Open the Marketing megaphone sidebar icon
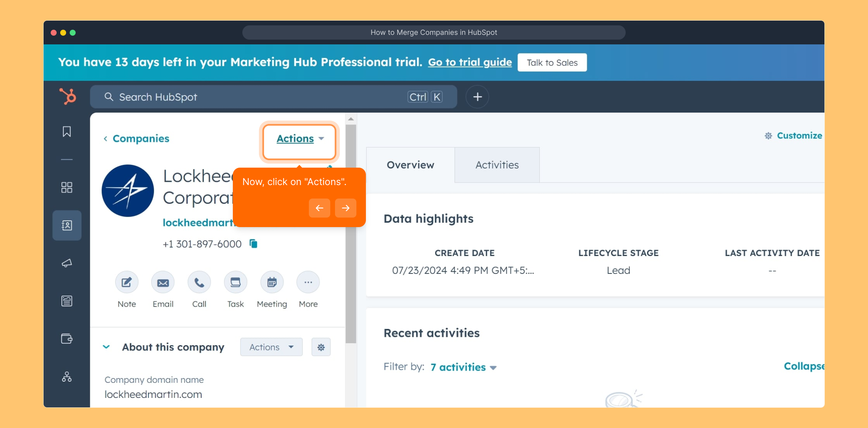The height and width of the screenshot is (428, 868). (67, 263)
